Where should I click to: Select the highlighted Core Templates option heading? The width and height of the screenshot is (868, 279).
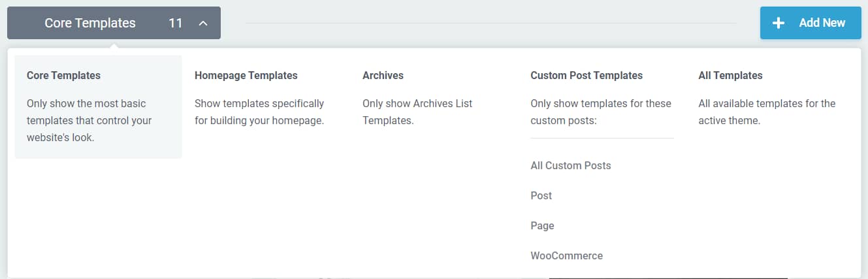tap(63, 75)
